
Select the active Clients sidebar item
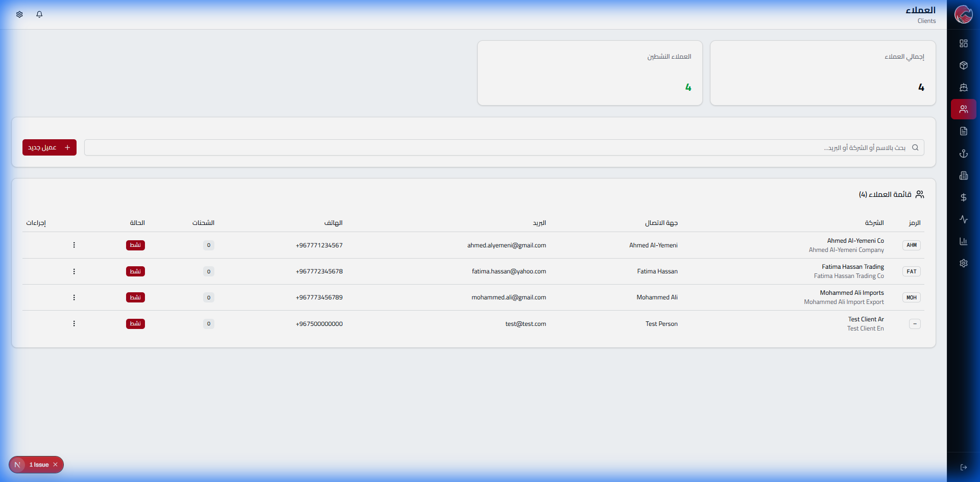coord(963,109)
